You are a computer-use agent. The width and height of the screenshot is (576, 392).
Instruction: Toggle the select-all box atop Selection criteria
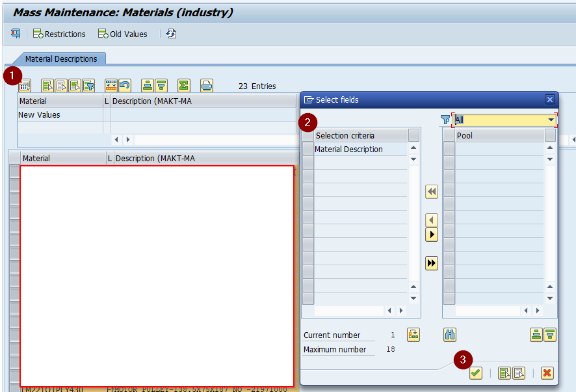pyautogui.click(x=308, y=135)
